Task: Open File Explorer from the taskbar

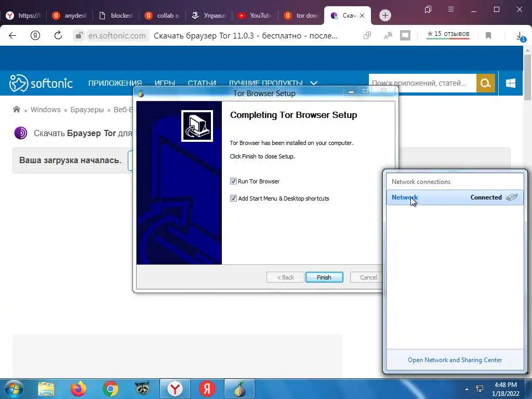Action: [x=46, y=389]
